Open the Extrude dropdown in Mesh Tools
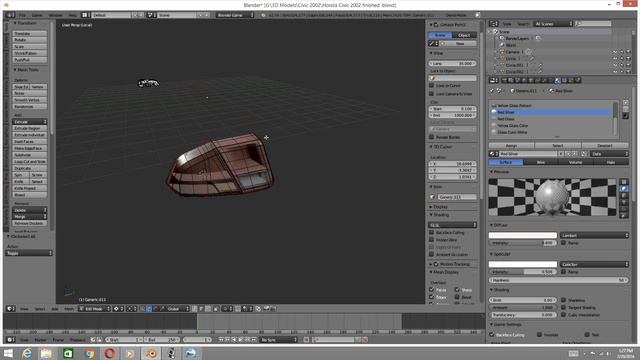The width and height of the screenshot is (640, 360). tap(29, 122)
